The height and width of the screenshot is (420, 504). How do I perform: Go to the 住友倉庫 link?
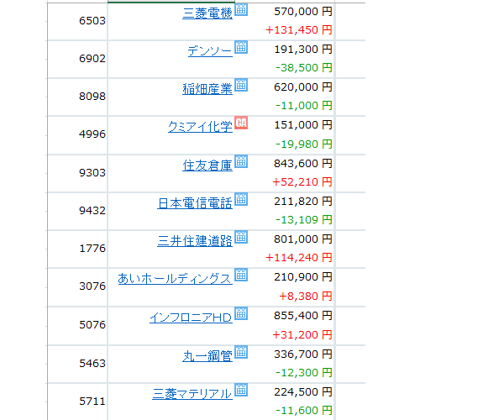pos(207,165)
